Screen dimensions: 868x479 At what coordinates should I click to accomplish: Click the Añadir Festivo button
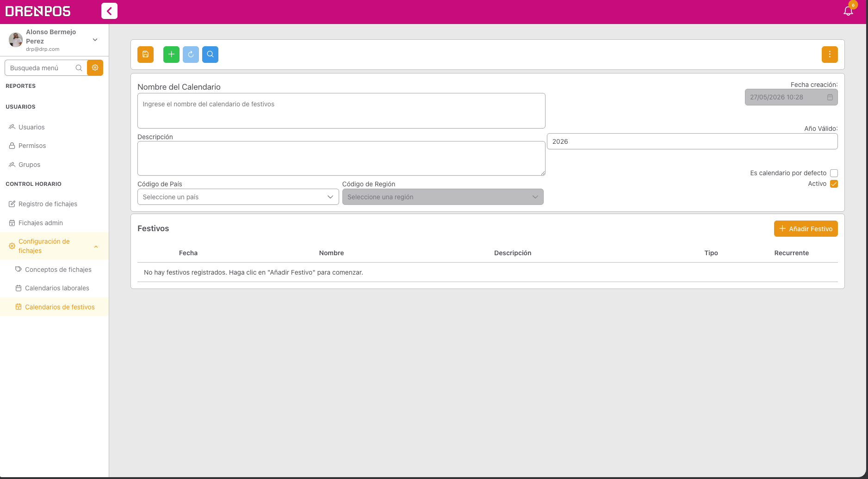(x=806, y=228)
